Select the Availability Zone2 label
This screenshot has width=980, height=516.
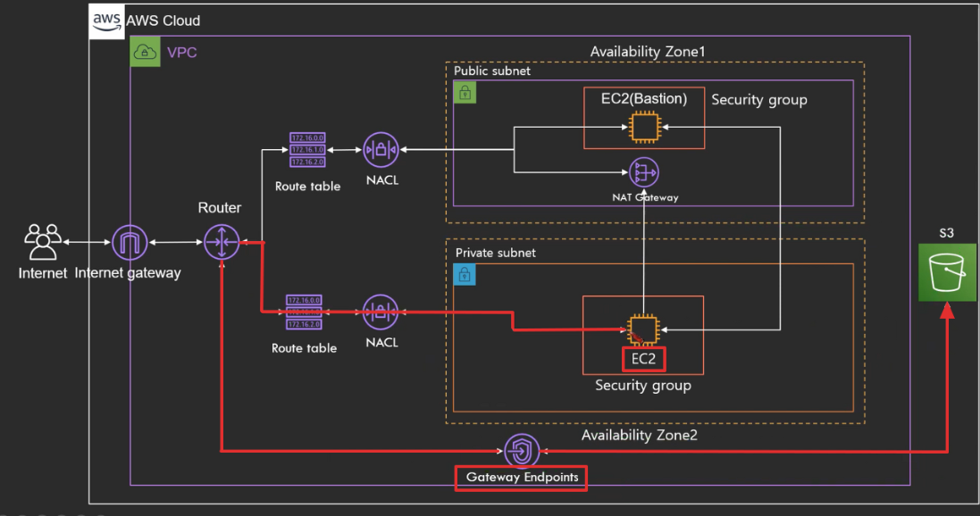pos(640,436)
